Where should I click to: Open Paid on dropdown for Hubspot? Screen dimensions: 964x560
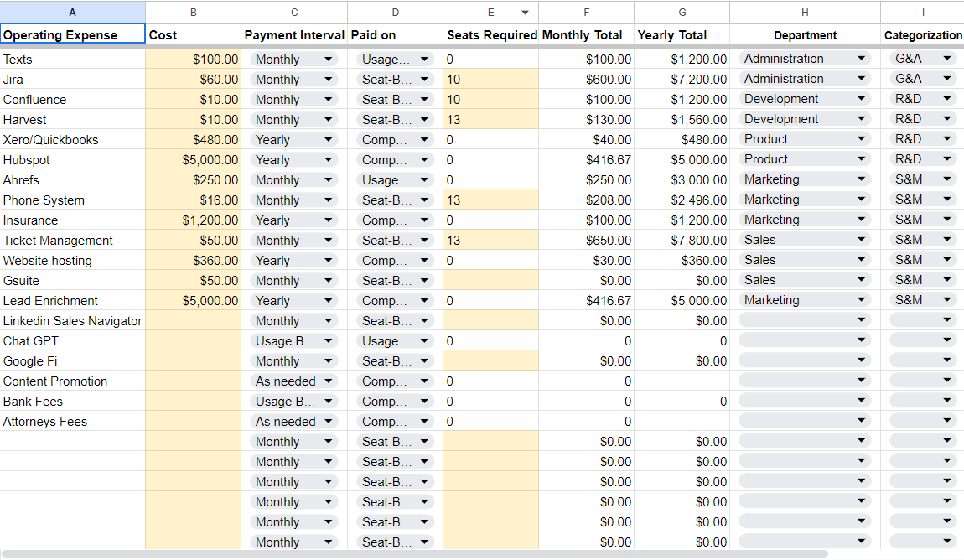pyautogui.click(x=395, y=160)
